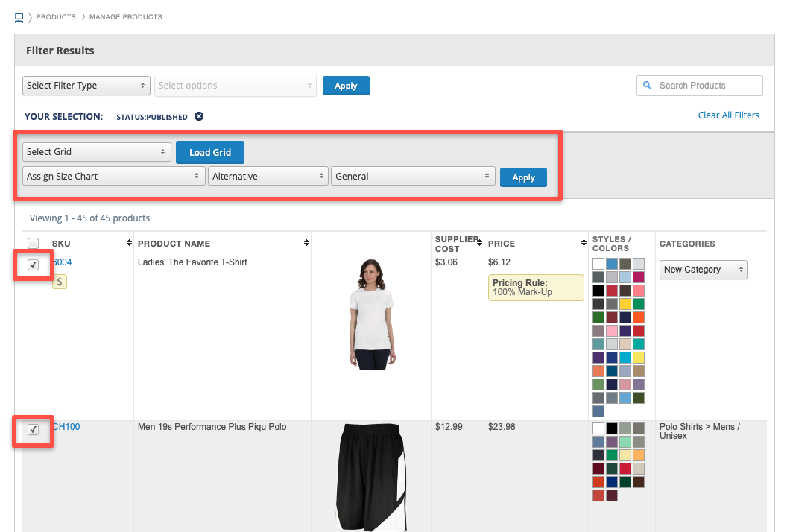Click the Clear All Filters link

point(728,115)
